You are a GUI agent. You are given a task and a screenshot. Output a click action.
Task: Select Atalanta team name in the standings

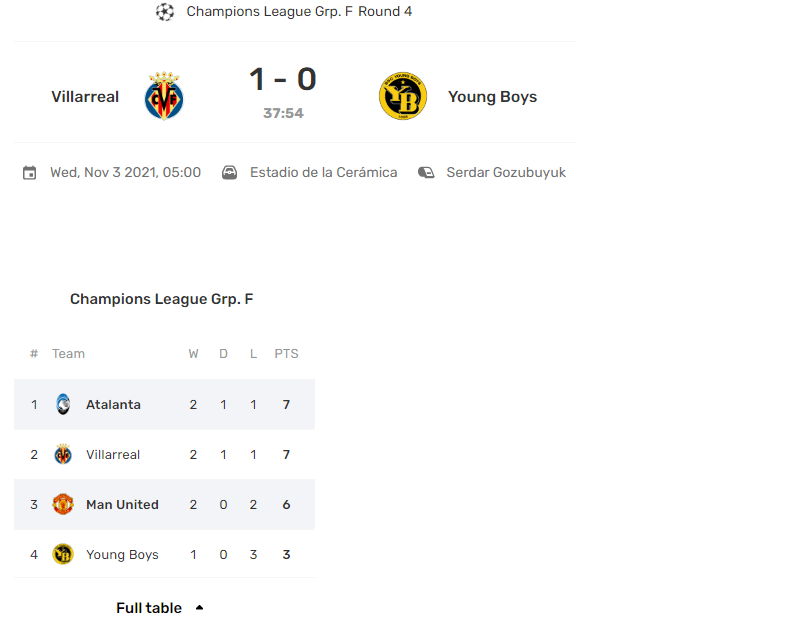(113, 405)
